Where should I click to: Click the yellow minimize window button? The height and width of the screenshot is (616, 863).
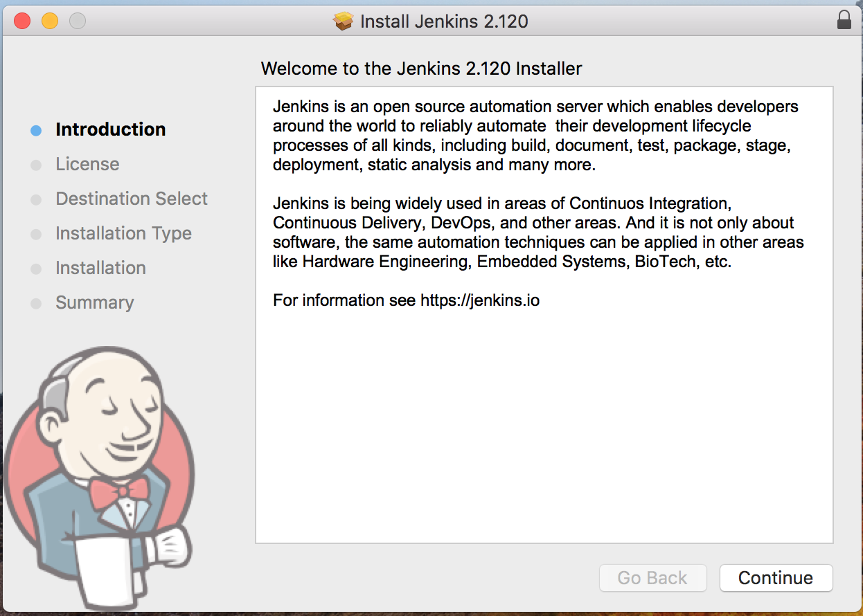tap(50, 21)
